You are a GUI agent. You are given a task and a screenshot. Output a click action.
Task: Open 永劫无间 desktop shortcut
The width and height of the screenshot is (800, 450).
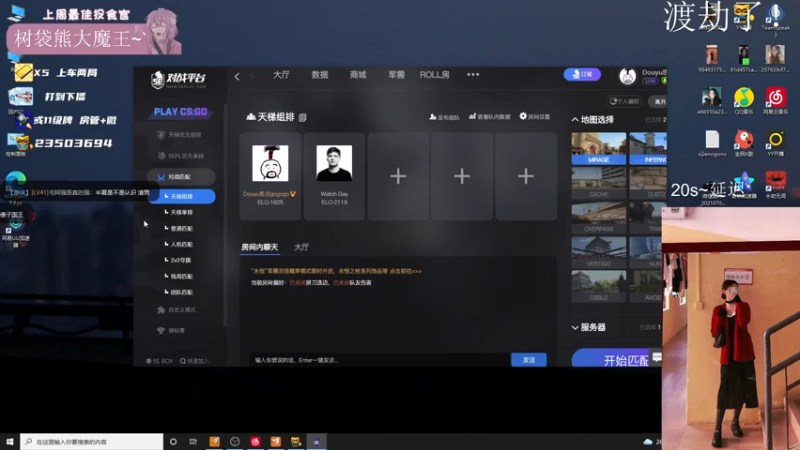pos(776,185)
